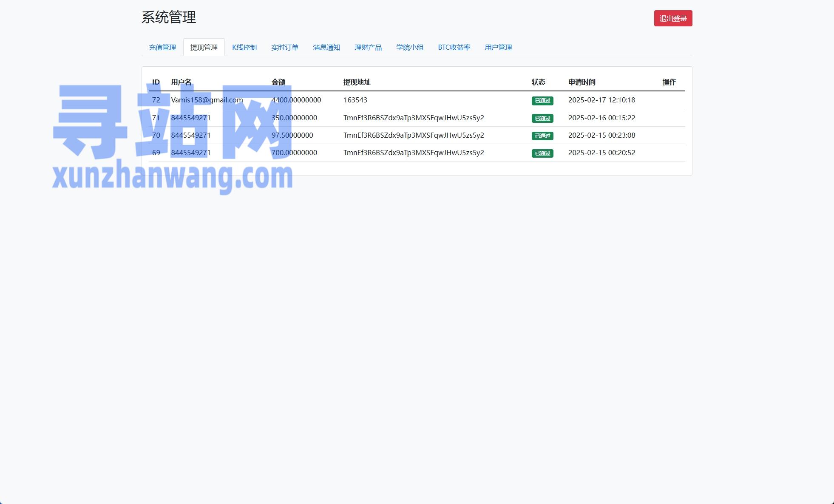Click the 已通过 badge in row 71
The width and height of the screenshot is (834, 504).
tap(542, 118)
